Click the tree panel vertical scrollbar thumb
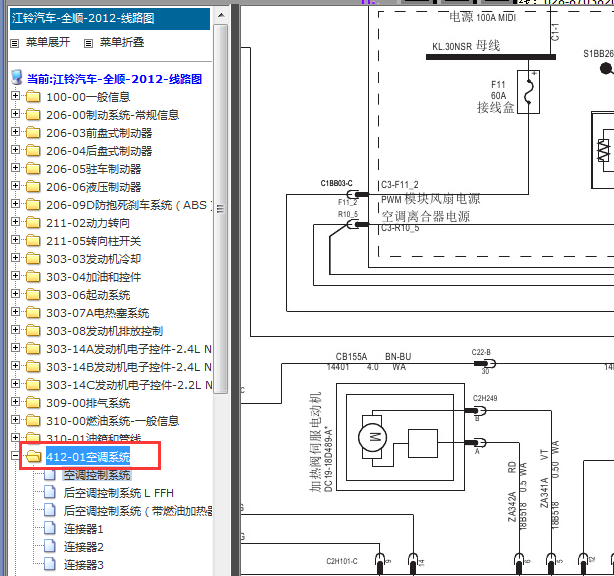 point(221,209)
